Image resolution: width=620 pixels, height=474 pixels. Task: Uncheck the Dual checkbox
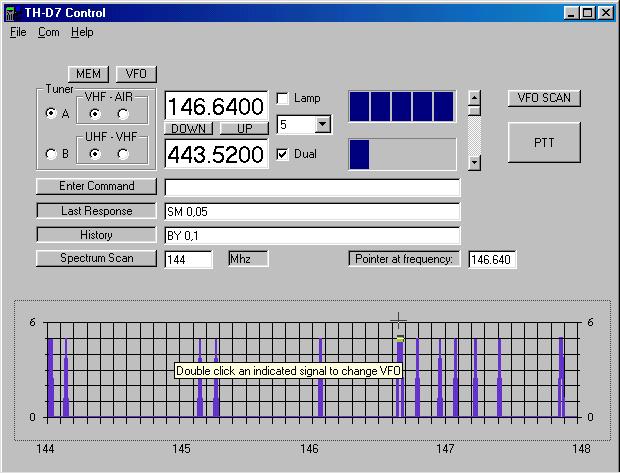pos(282,154)
